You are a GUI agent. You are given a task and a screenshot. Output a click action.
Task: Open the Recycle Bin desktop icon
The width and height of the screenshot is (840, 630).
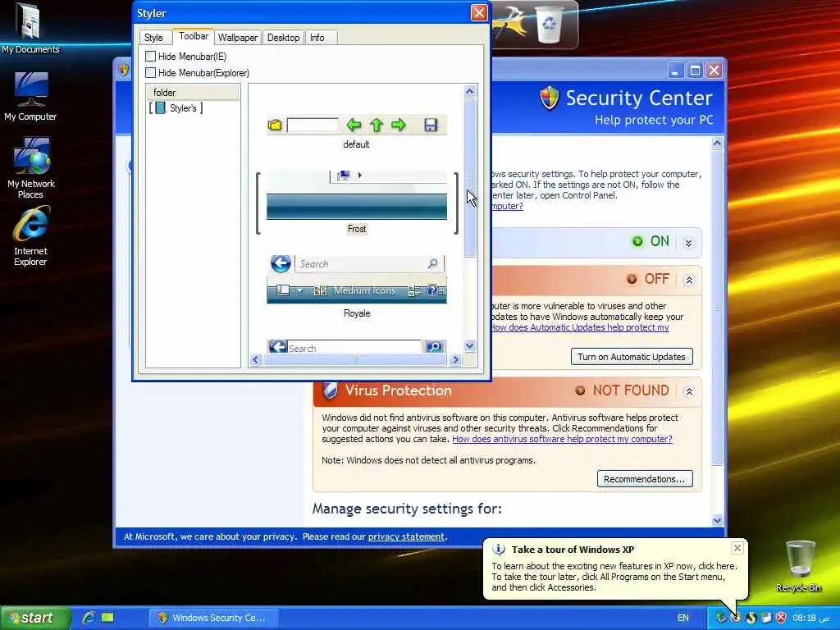coord(799,566)
